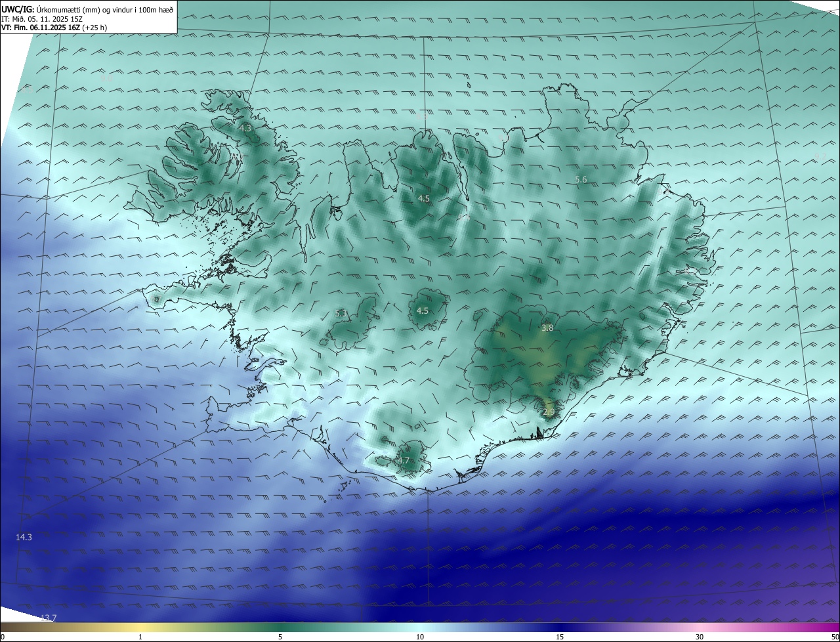Select the 5.6 value label in northeast Iceland
840x642 pixels.
pyautogui.click(x=581, y=180)
